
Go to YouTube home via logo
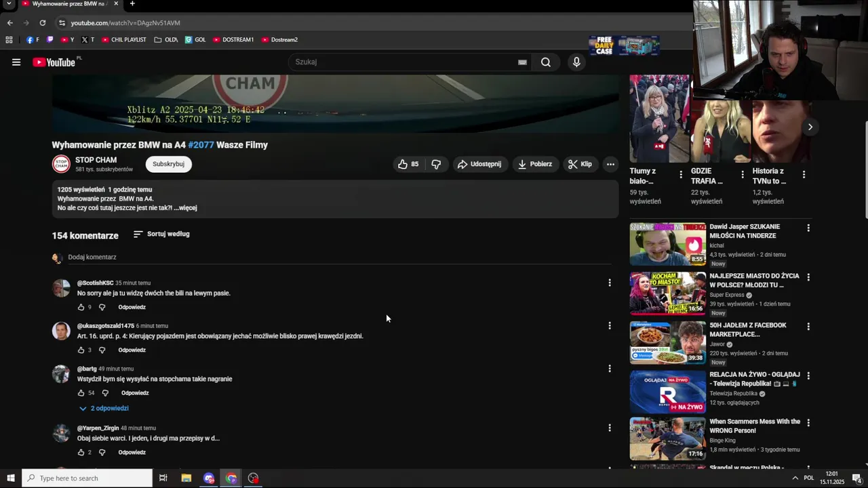click(x=54, y=62)
